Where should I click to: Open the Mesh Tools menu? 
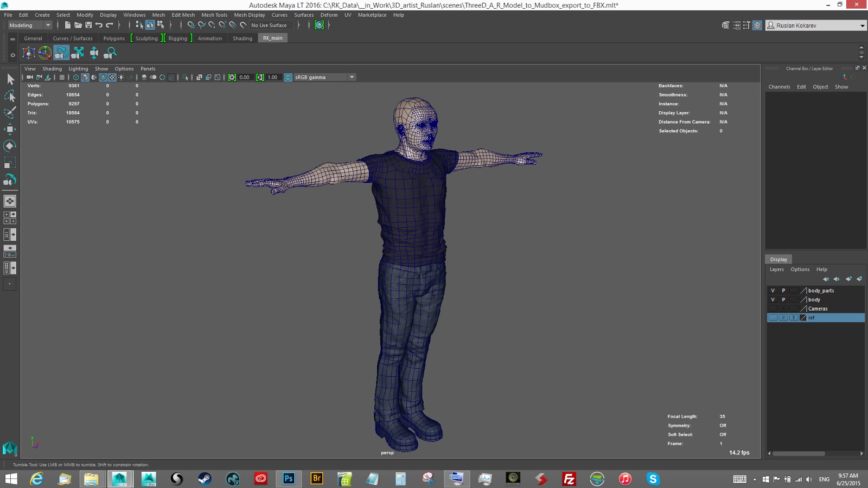214,15
